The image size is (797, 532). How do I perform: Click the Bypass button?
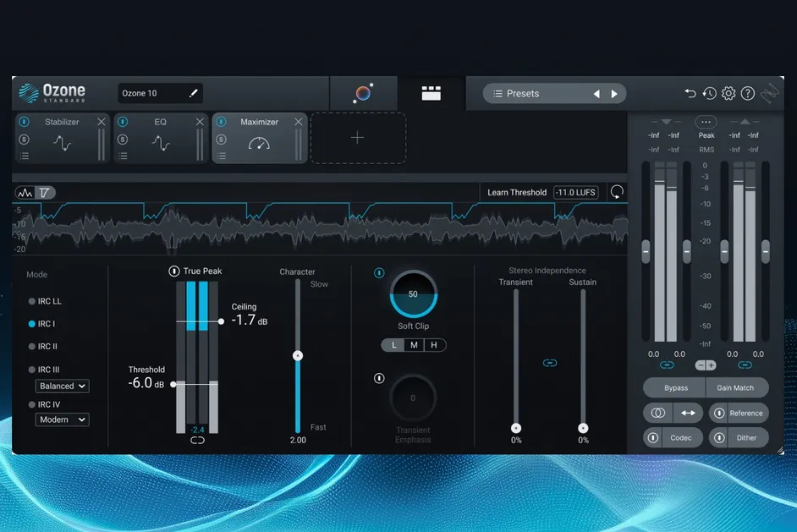pos(675,387)
